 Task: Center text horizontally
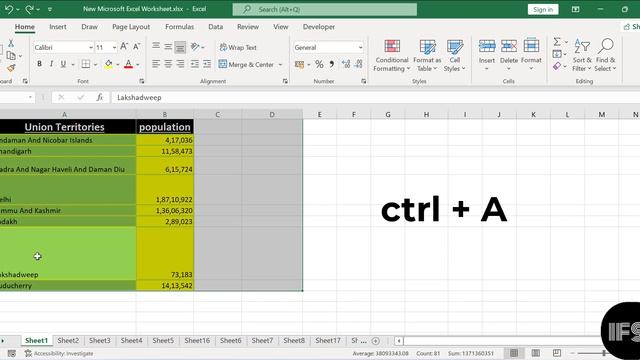tap(168, 64)
